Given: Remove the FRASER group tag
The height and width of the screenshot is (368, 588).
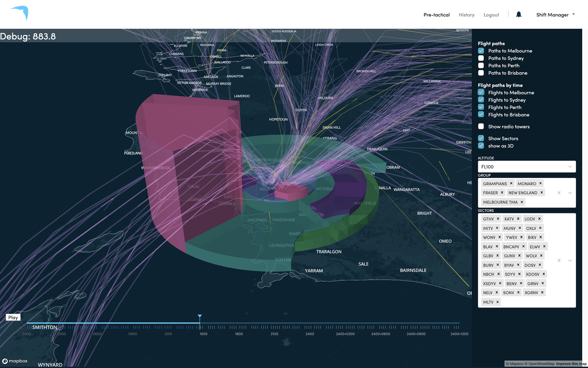Looking at the screenshot, I should (x=502, y=193).
